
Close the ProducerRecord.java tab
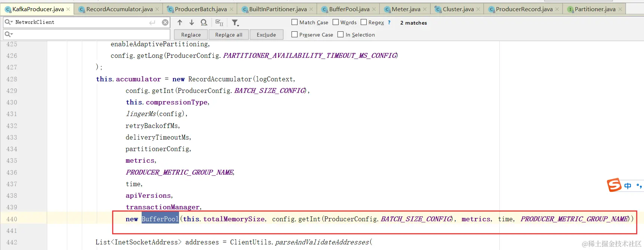(557, 9)
